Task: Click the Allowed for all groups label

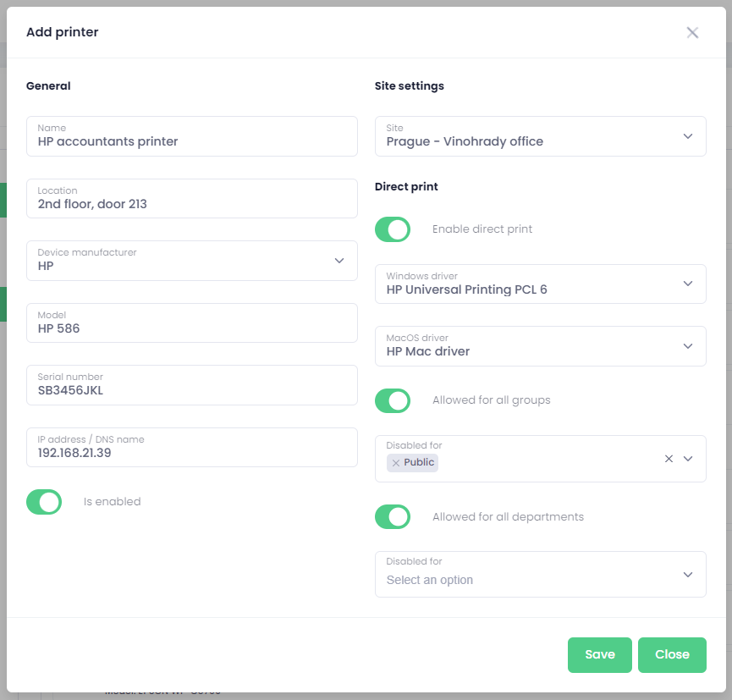Action: coord(491,400)
